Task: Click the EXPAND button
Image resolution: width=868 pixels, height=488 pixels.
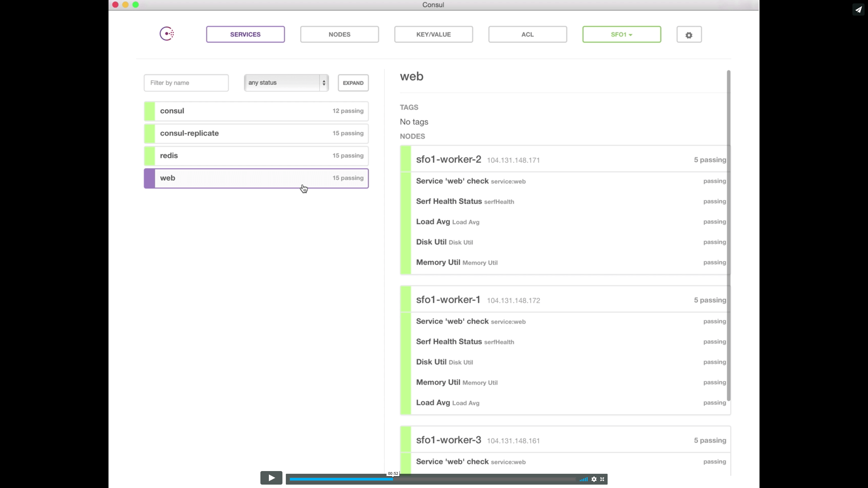Action: click(x=353, y=82)
